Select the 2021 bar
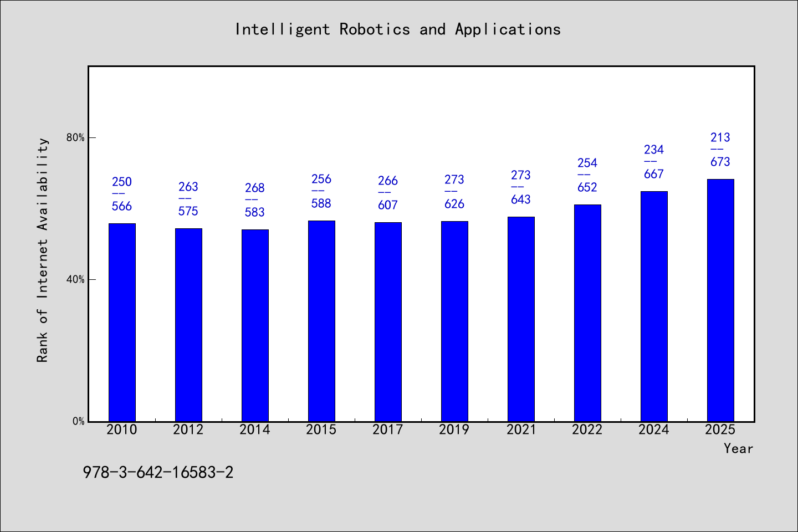 [x=521, y=319]
